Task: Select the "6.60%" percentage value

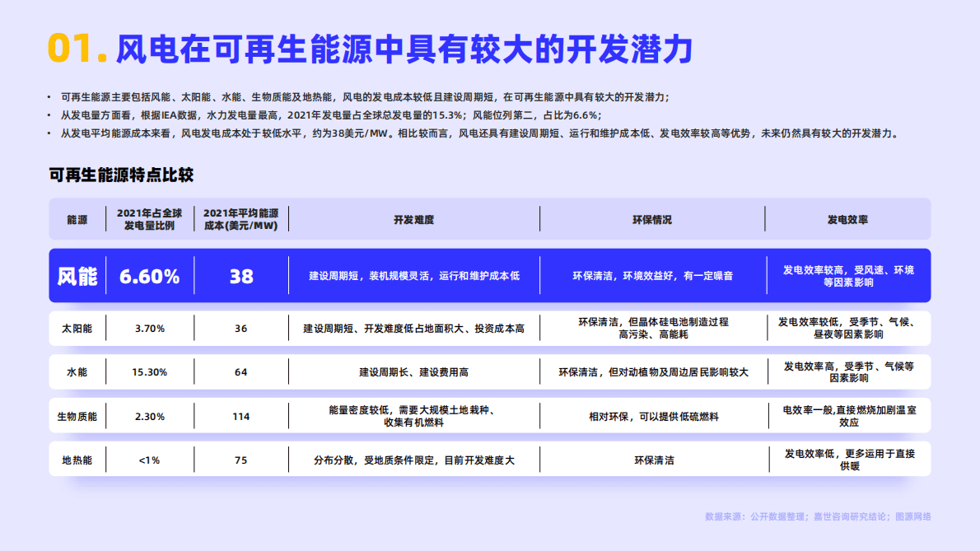Action: (149, 276)
